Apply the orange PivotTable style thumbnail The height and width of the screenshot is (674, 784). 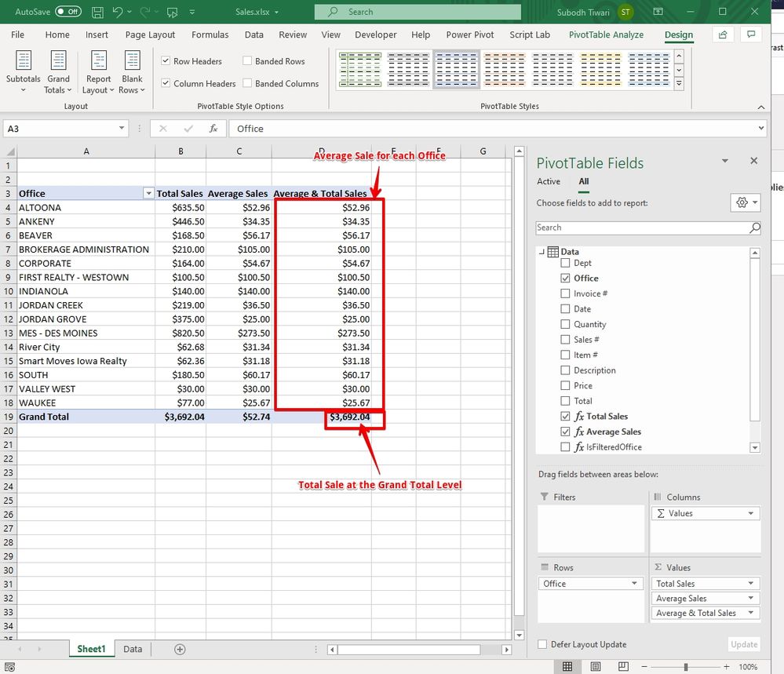click(505, 70)
